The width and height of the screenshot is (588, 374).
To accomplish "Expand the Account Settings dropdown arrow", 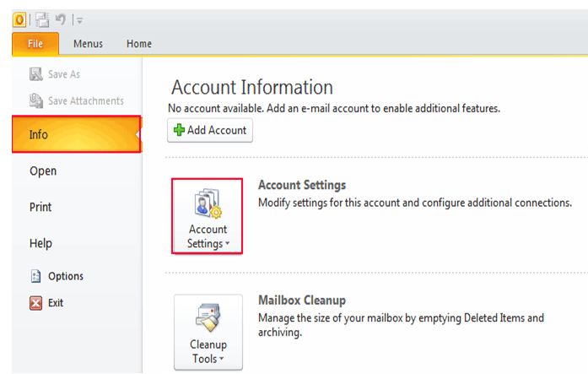I will tap(227, 243).
